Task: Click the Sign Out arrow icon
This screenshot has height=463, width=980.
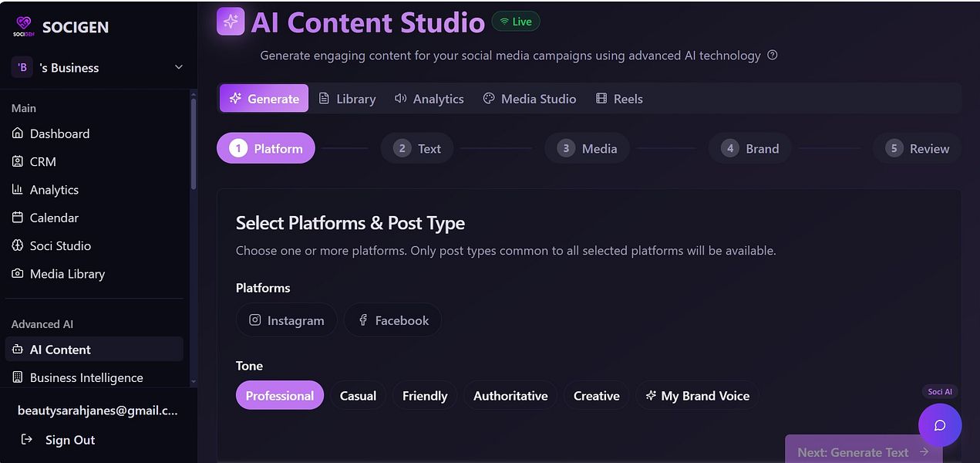Action: click(x=27, y=439)
